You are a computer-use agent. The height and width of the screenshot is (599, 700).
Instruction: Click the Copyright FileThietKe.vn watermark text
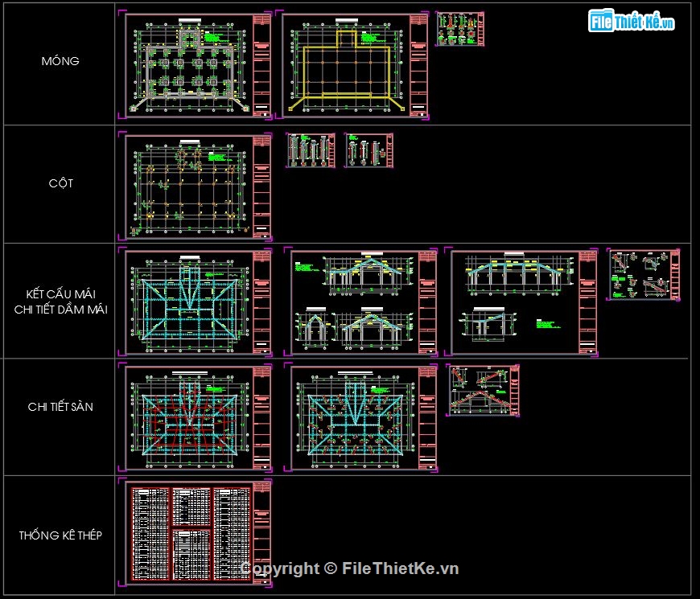coord(349,568)
